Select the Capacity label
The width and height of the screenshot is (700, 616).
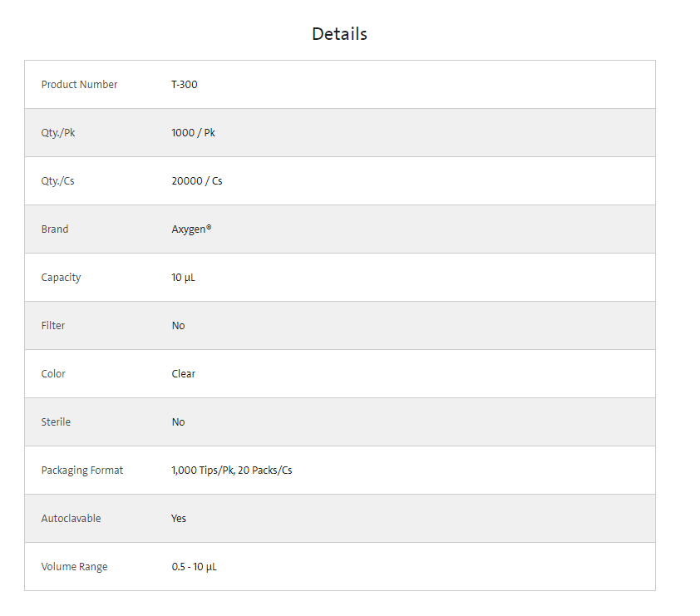coord(61,278)
